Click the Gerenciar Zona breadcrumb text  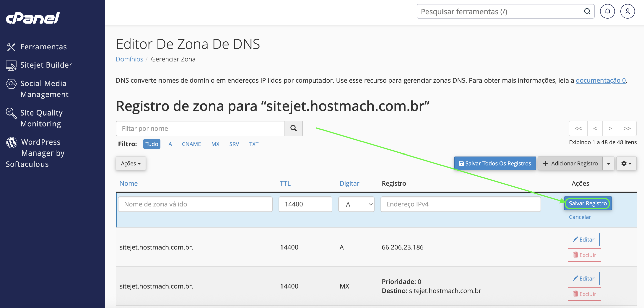[173, 59]
